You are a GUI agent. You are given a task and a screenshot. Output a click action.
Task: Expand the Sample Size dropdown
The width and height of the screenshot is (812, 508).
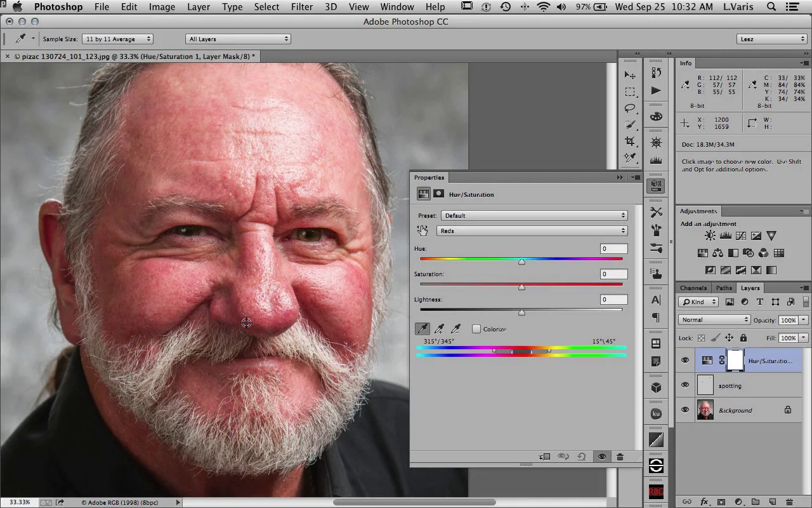tap(117, 39)
